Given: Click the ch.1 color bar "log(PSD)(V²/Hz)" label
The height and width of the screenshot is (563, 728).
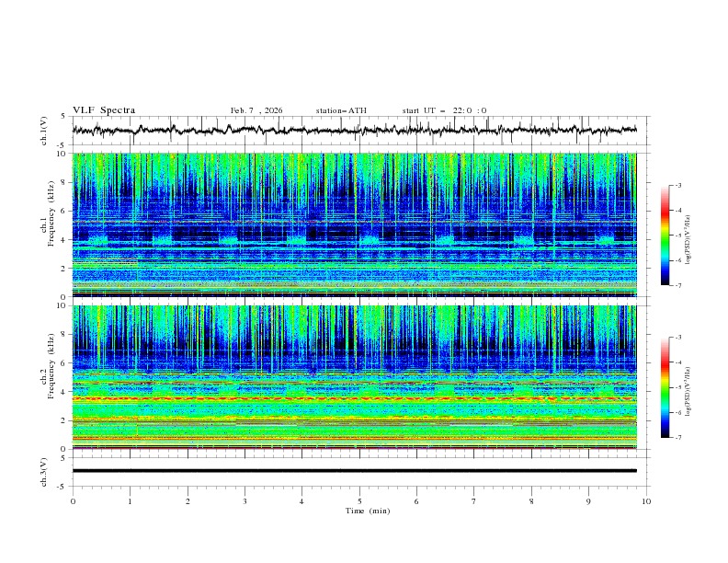Looking at the screenshot, I should 688,240.
